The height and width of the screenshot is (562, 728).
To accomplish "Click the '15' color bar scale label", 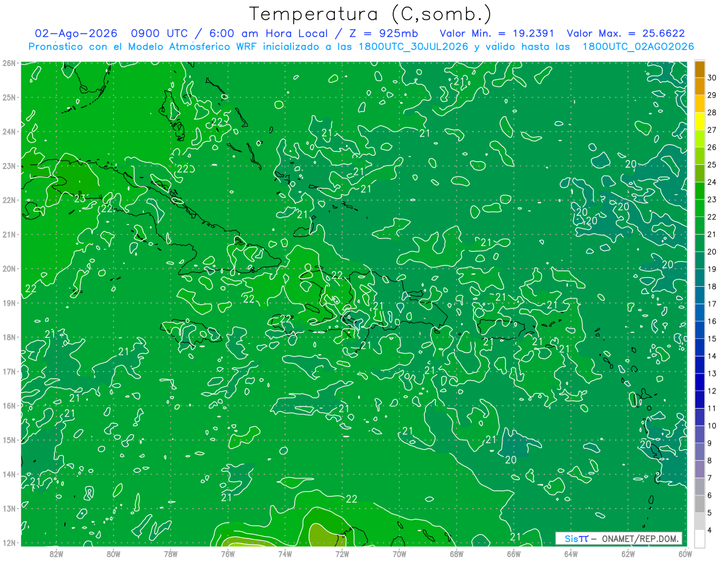I will coord(712,338).
